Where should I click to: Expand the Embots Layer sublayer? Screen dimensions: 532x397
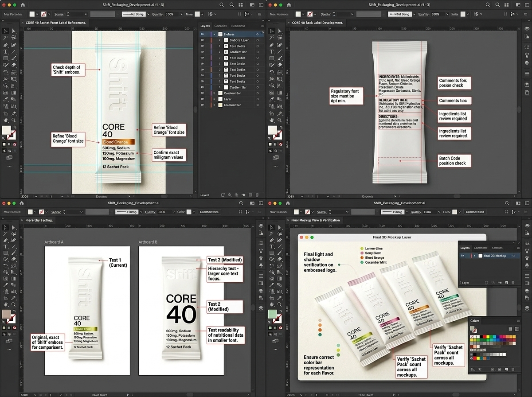(x=220, y=40)
